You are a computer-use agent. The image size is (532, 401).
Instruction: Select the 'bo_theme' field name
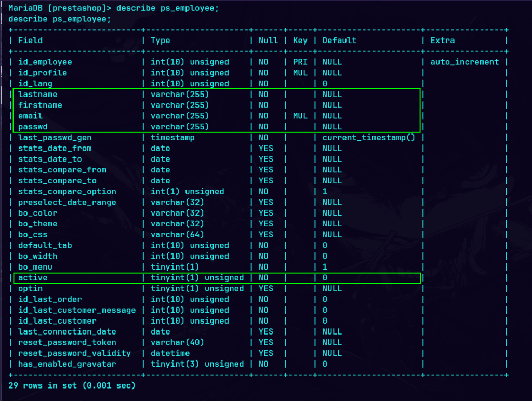(37, 224)
